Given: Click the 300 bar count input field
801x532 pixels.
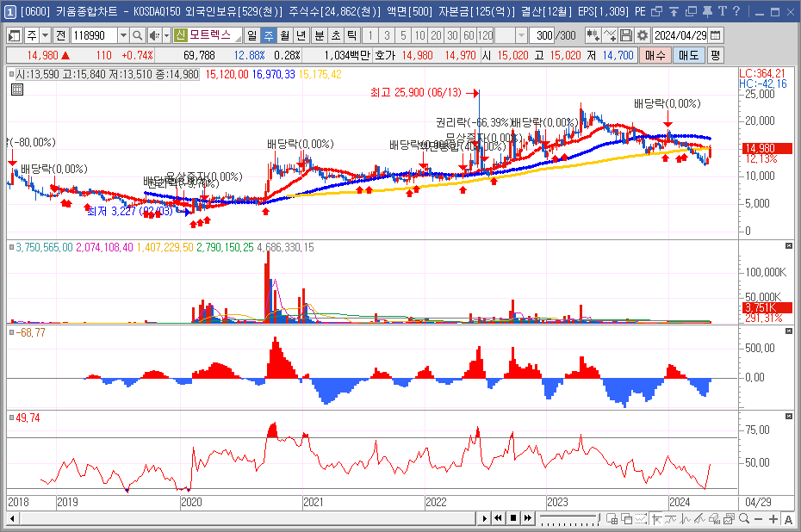Looking at the screenshot, I should tap(542, 35).
